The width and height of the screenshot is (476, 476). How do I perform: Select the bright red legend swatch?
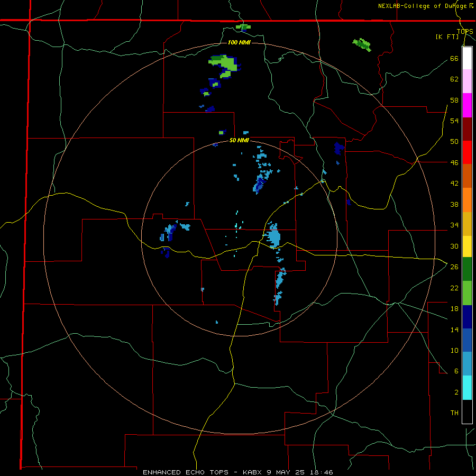coord(467,152)
